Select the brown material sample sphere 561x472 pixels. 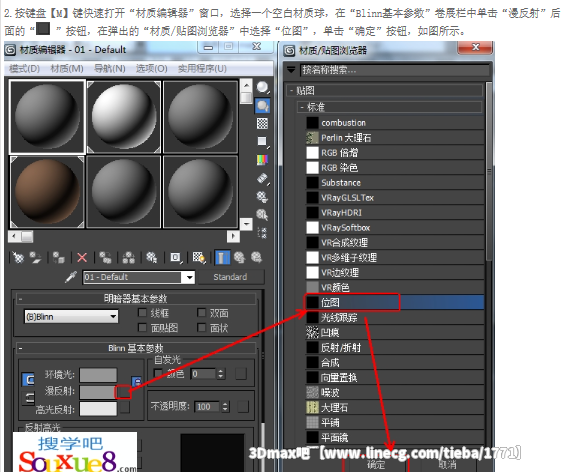[x=47, y=192]
